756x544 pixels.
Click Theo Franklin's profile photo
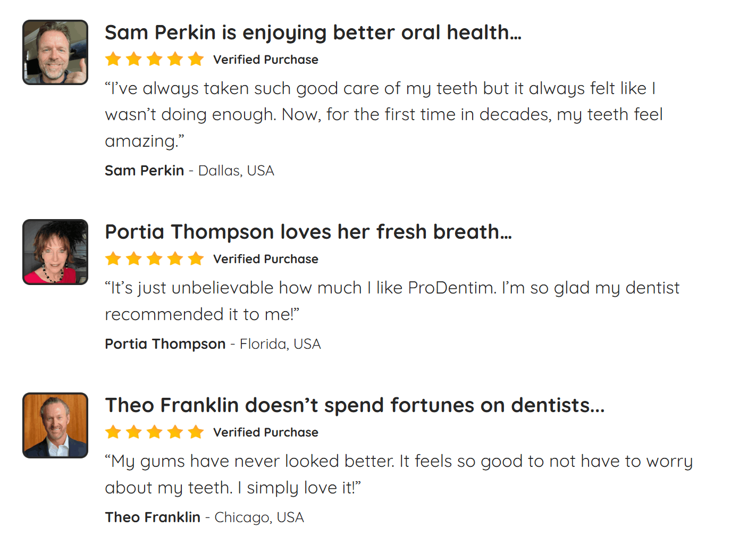click(x=55, y=425)
